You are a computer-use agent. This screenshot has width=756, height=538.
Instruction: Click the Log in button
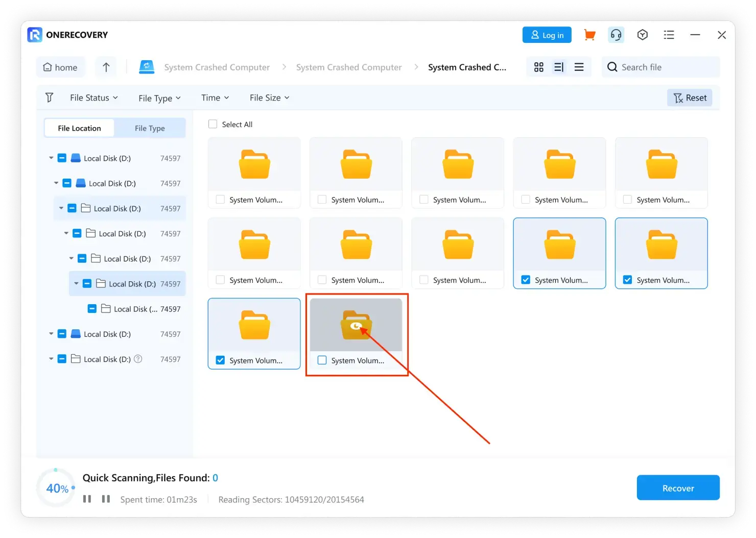[547, 35]
